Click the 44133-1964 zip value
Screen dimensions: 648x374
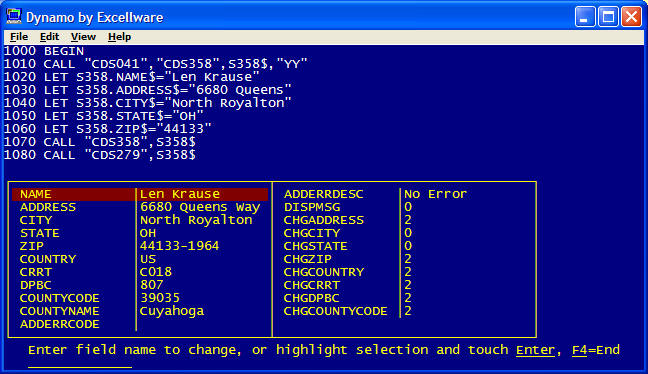[x=179, y=246]
